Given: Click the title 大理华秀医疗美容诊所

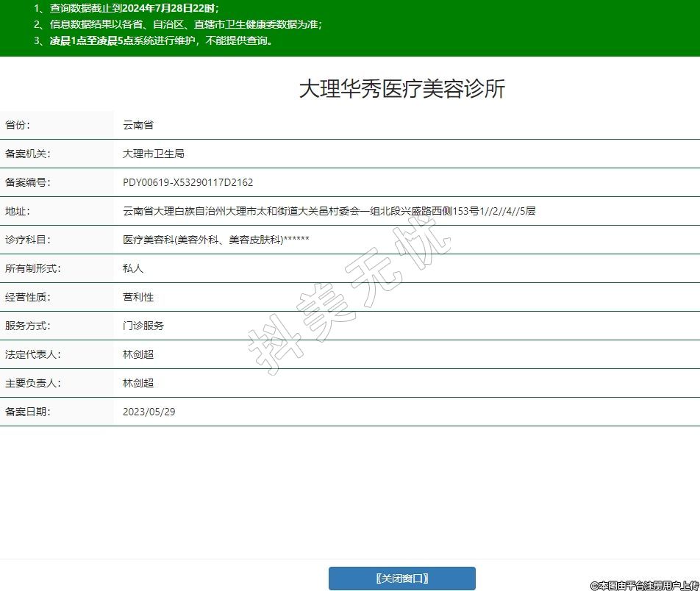Looking at the screenshot, I should pyautogui.click(x=401, y=89).
